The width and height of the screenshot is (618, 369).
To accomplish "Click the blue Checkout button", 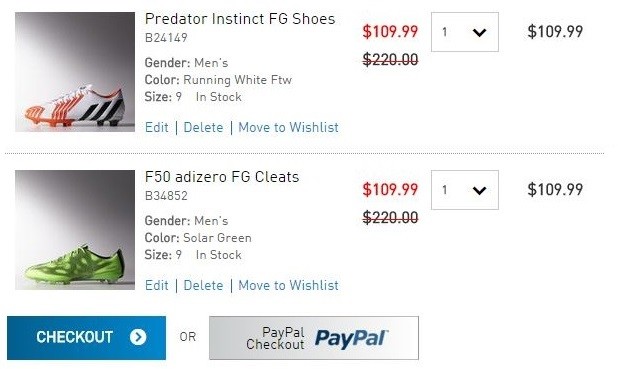I will click(86, 338).
